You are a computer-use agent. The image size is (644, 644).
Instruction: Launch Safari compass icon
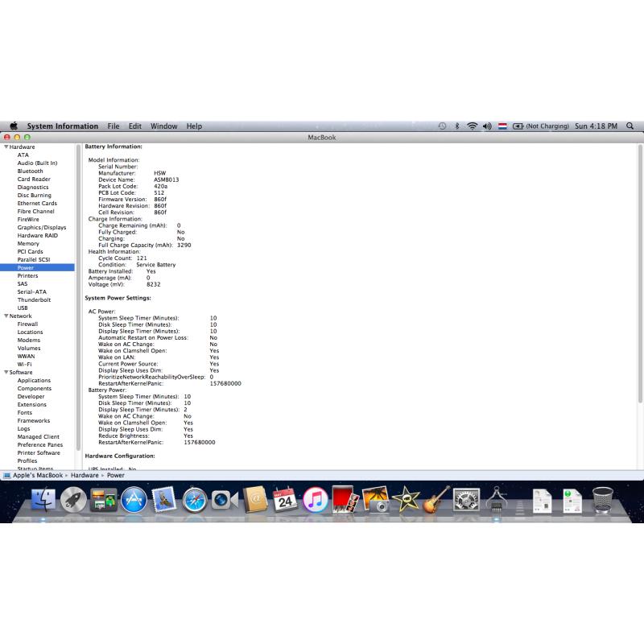[x=195, y=499]
